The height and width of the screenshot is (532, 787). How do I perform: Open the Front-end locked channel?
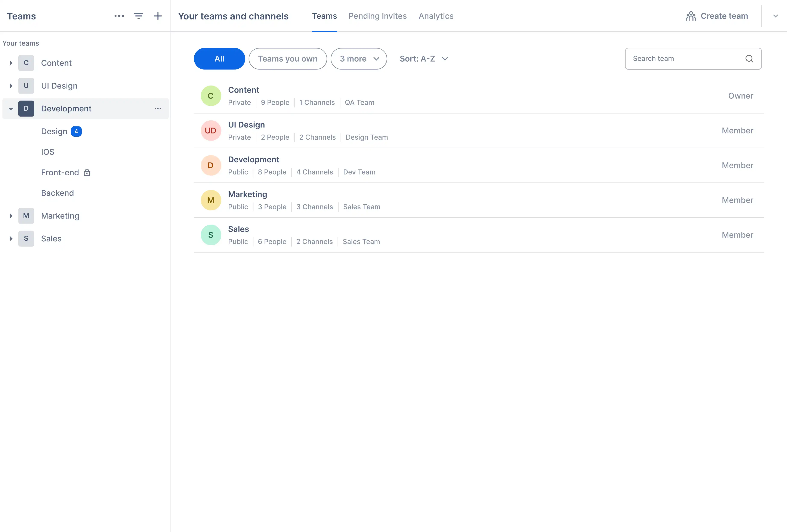click(x=60, y=172)
